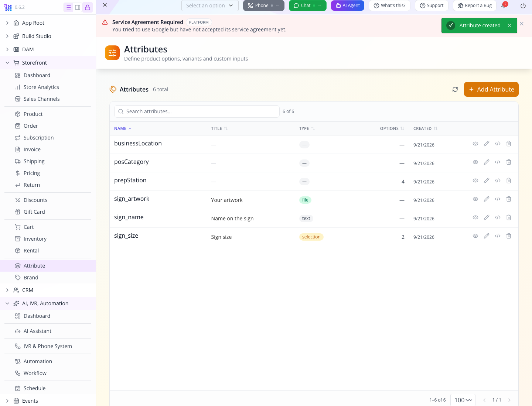Image resolution: width=532 pixels, height=406 pixels.
Task: Open code view for sign_artwork row
Action: coord(498,199)
